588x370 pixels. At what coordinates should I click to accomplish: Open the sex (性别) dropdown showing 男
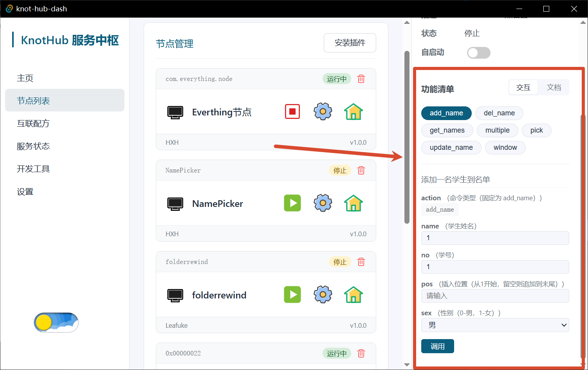click(x=495, y=325)
